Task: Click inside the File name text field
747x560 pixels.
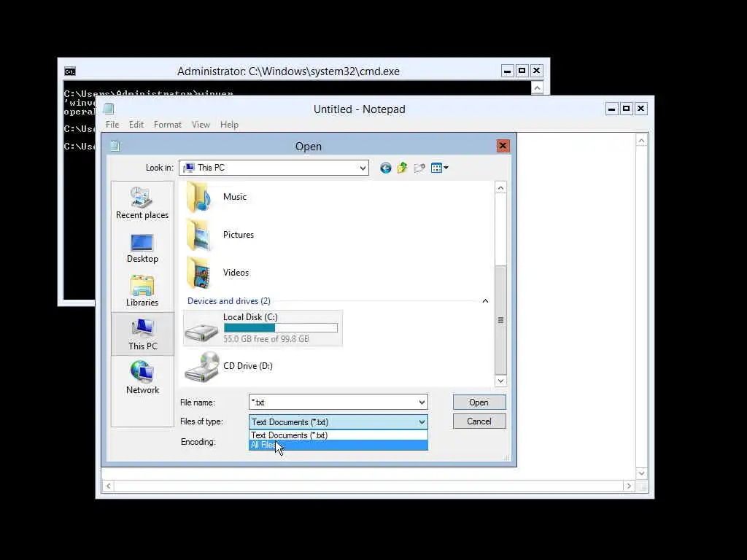Action: (x=333, y=402)
